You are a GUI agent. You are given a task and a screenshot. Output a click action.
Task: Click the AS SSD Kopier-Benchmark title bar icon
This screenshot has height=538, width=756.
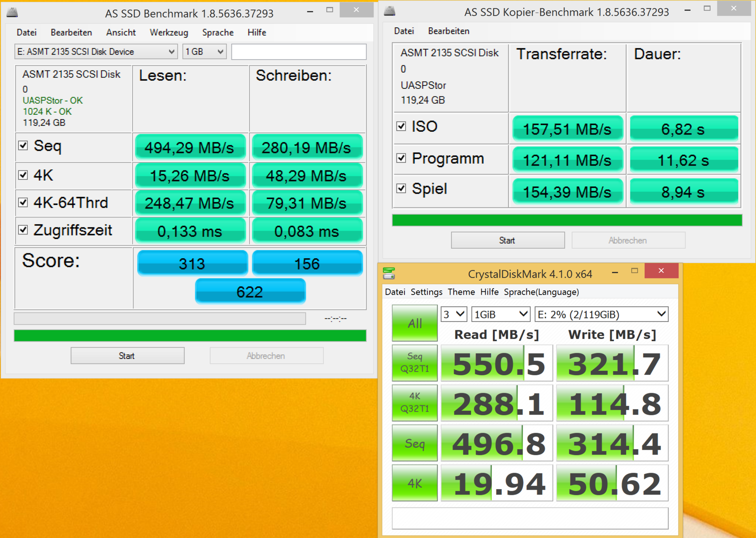pos(390,11)
